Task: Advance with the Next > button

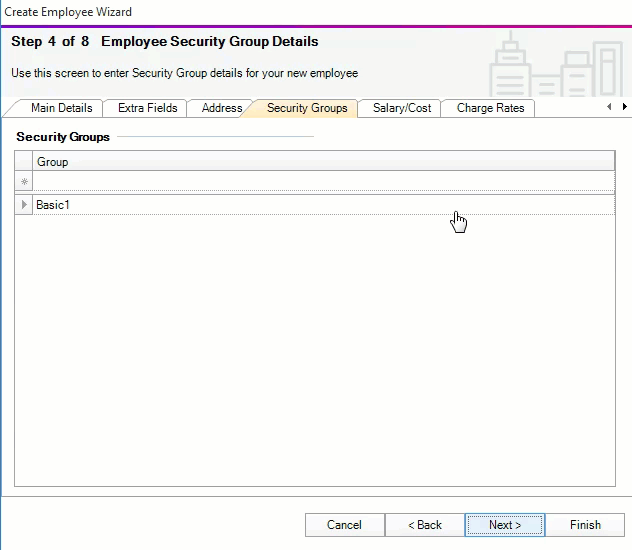Action: pyautogui.click(x=505, y=525)
